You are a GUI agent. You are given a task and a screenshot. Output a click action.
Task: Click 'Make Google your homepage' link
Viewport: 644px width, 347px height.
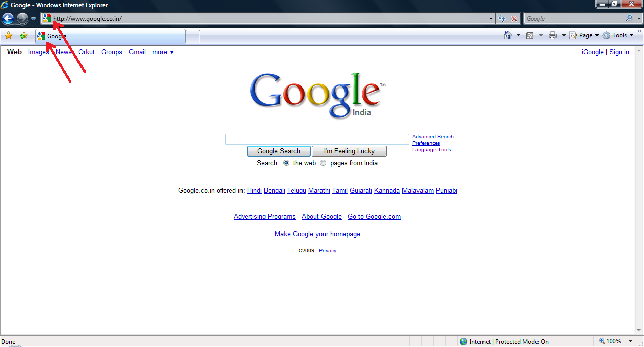317,234
